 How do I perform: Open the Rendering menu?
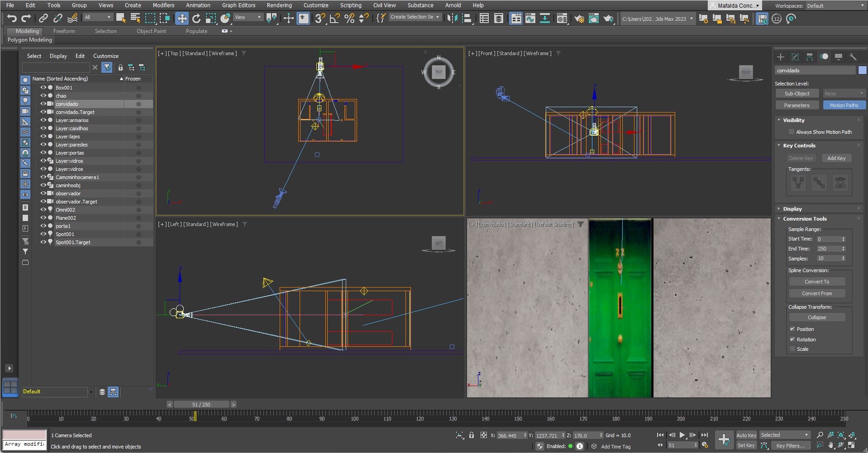coord(279,5)
